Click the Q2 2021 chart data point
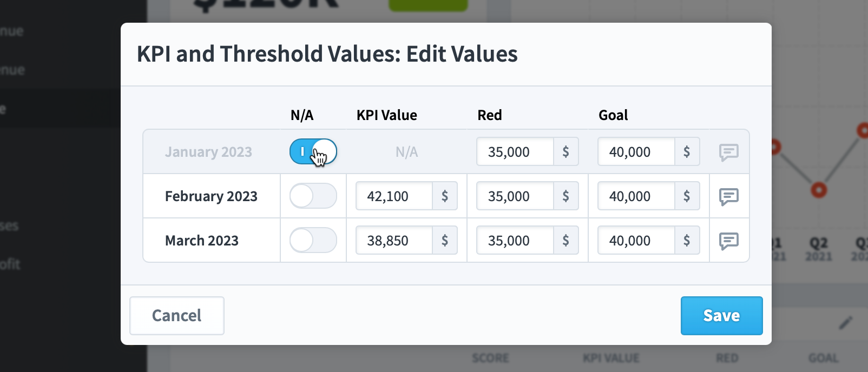The height and width of the screenshot is (372, 868). click(819, 190)
